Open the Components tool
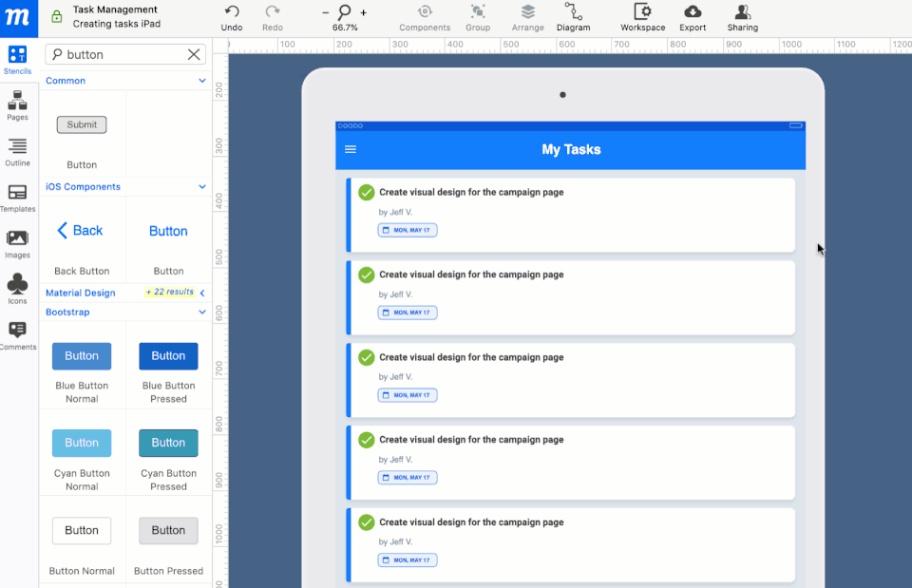The width and height of the screenshot is (912, 588). click(x=425, y=18)
